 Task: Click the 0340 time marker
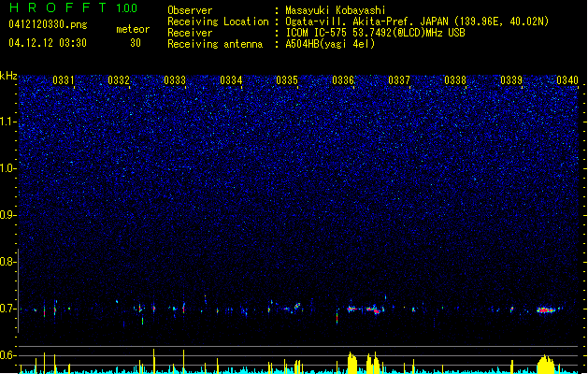coord(567,80)
